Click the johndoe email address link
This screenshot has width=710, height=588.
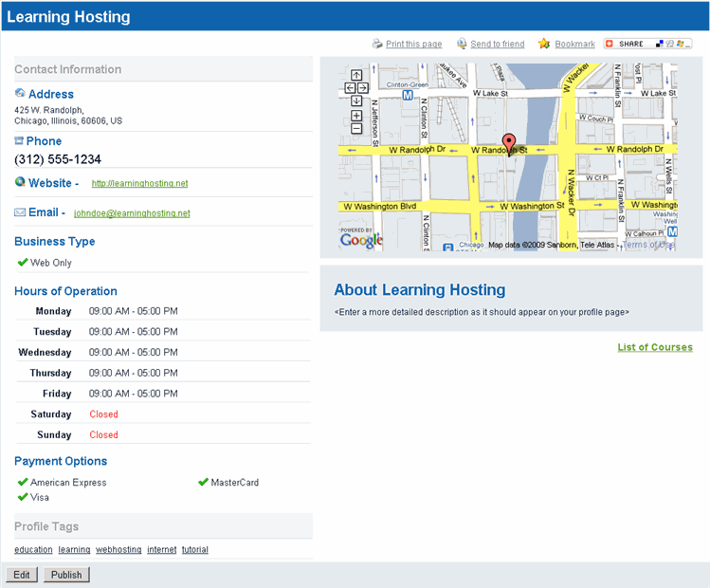[132, 213]
